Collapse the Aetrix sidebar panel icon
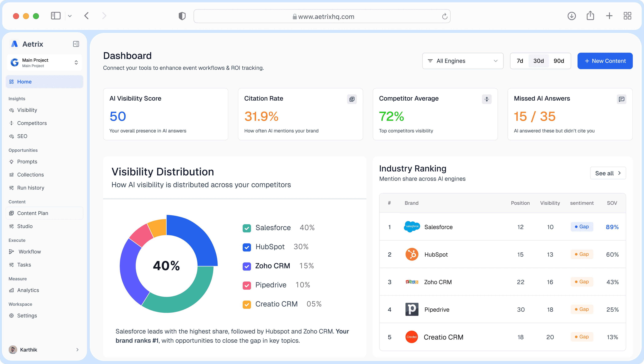Image resolution: width=644 pixels, height=364 pixels. click(x=76, y=44)
